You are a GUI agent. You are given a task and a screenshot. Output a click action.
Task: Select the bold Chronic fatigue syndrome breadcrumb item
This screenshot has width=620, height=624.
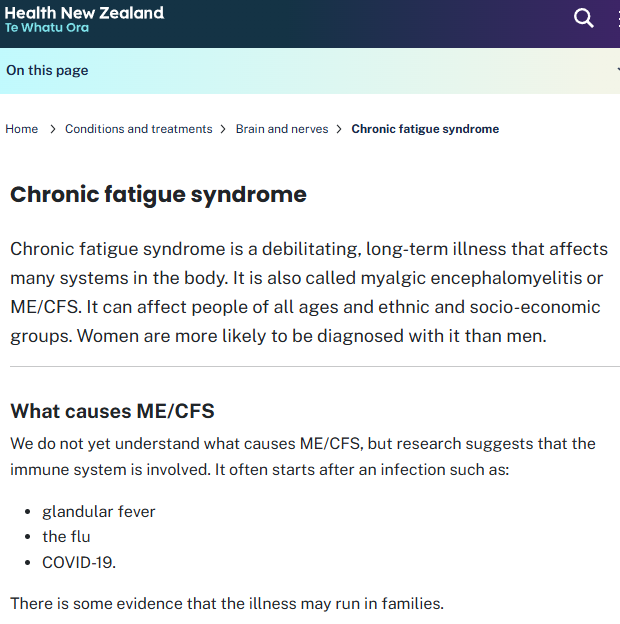tap(425, 129)
